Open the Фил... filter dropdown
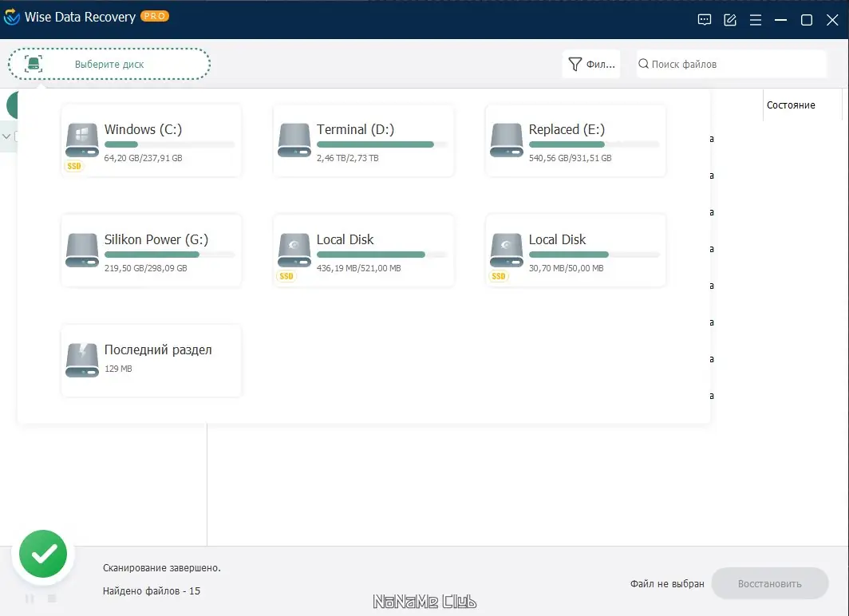This screenshot has width=849, height=616. click(591, 65)
